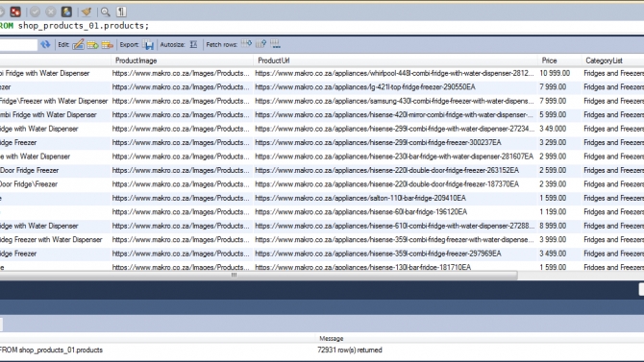This screenshot has height=362, width=644.
Task: Click the Edit current row pencil icon
Action: pos(78,44)
